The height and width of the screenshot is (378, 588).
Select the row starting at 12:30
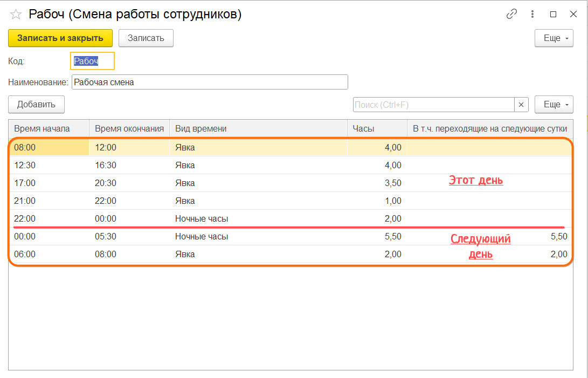tap(49, 165)
